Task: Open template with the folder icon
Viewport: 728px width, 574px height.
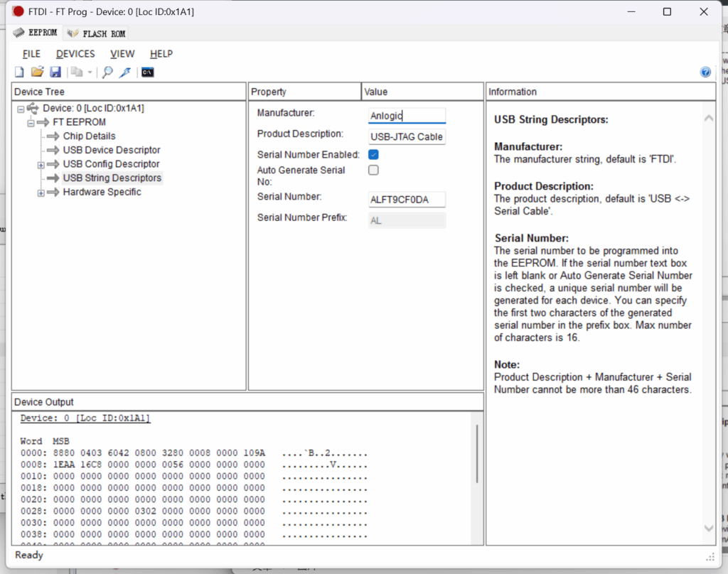Action: click(37, 72)
